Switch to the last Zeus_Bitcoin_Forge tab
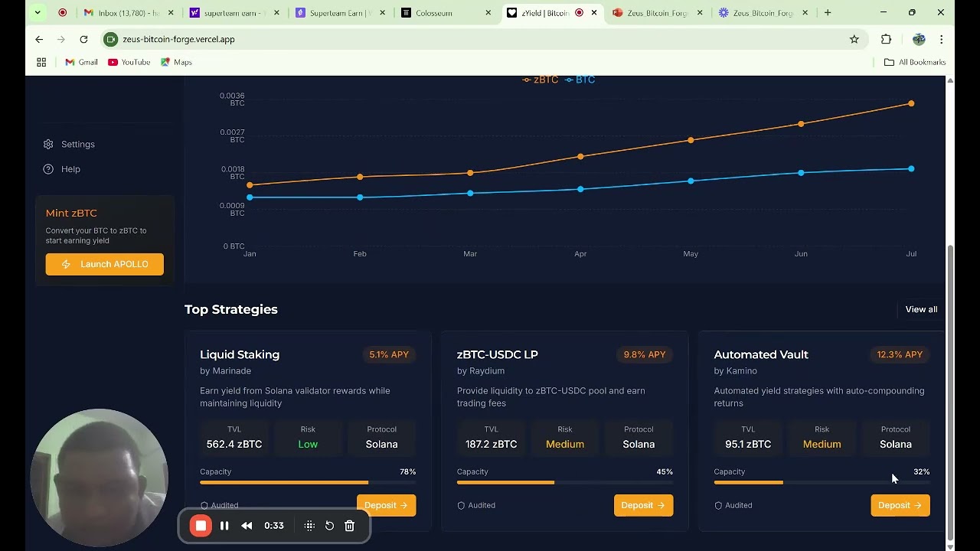 [763, 13]
